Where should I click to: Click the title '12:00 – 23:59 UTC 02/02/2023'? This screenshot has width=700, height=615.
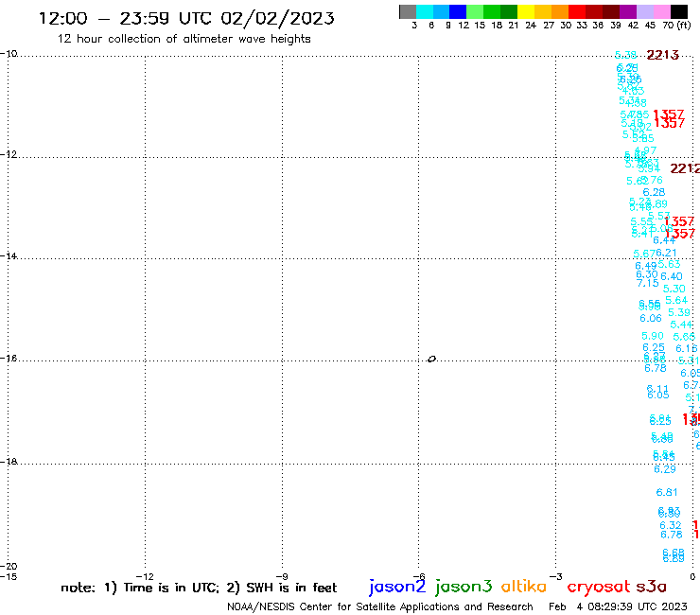point(186,18)
